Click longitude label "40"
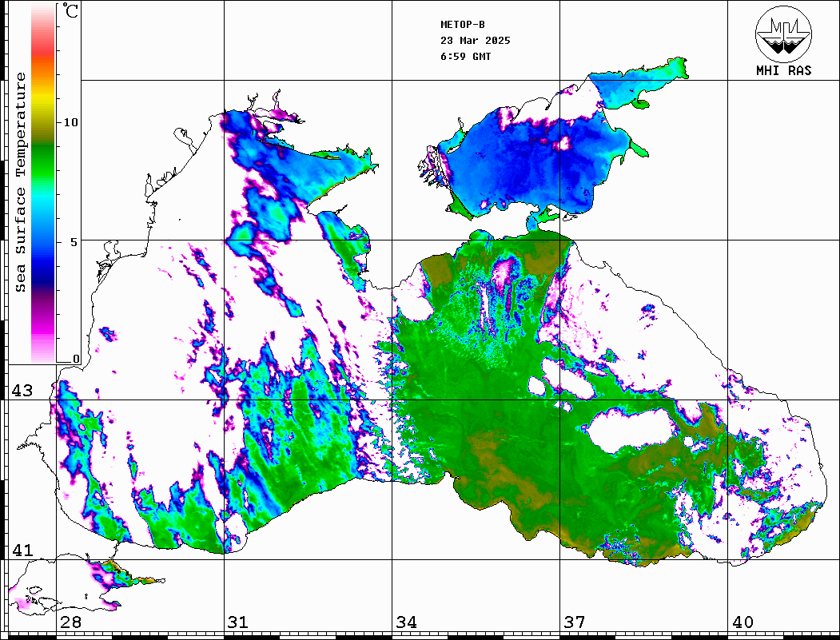The height and width of the screenshot is (640, 840). click(742, 622)
